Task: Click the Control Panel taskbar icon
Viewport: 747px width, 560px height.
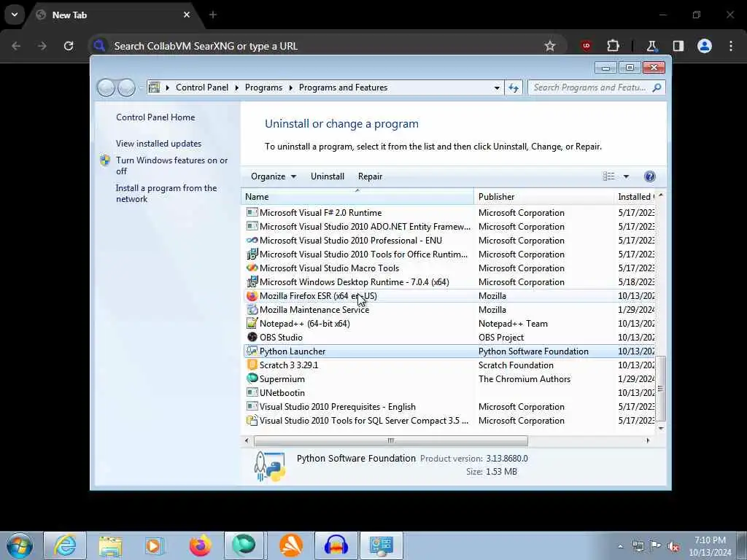Action: pos(381,545)
